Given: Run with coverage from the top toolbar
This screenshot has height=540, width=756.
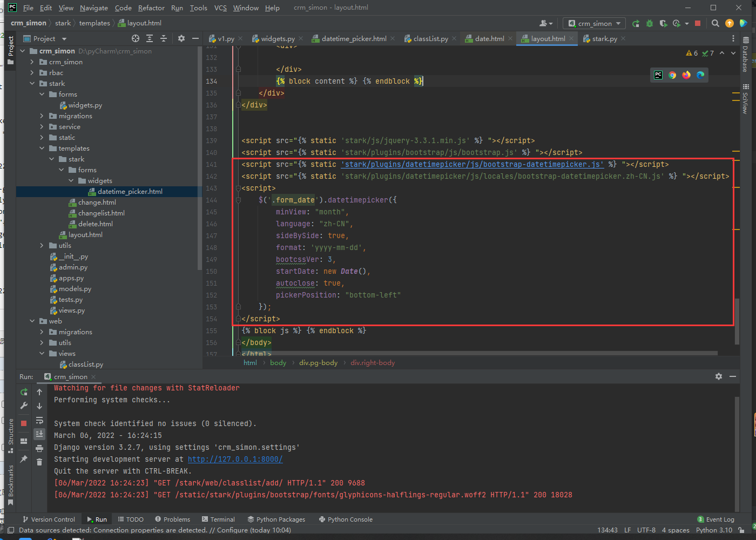Looking at the screenshot, I should coord(663,23).
